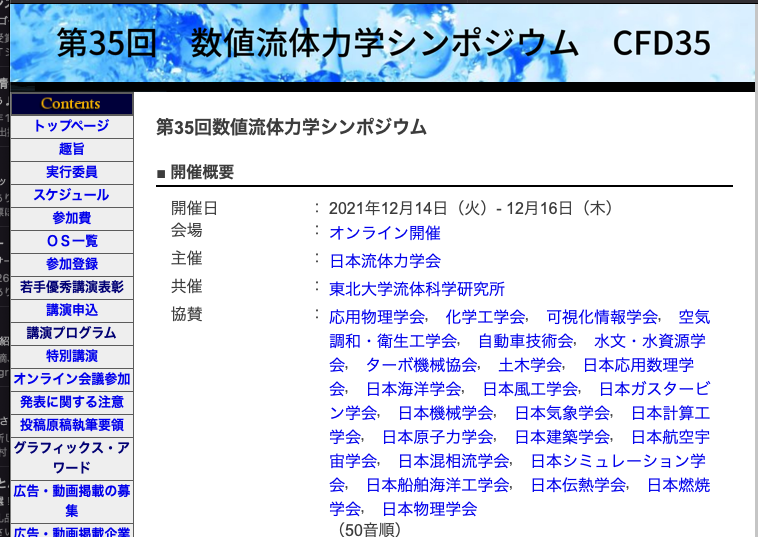Click the Contents sidebar header

pyautogui.click(x=72, y=103)
